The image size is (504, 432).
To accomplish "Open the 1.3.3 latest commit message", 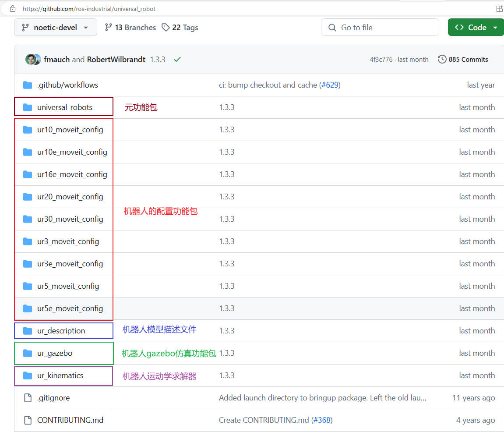I will 158,60.
